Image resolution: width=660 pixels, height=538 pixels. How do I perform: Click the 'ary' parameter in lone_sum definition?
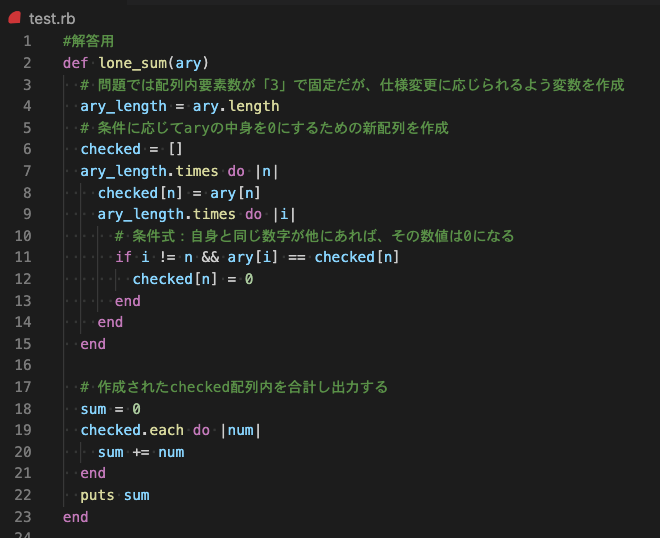[x=188, y=63]
